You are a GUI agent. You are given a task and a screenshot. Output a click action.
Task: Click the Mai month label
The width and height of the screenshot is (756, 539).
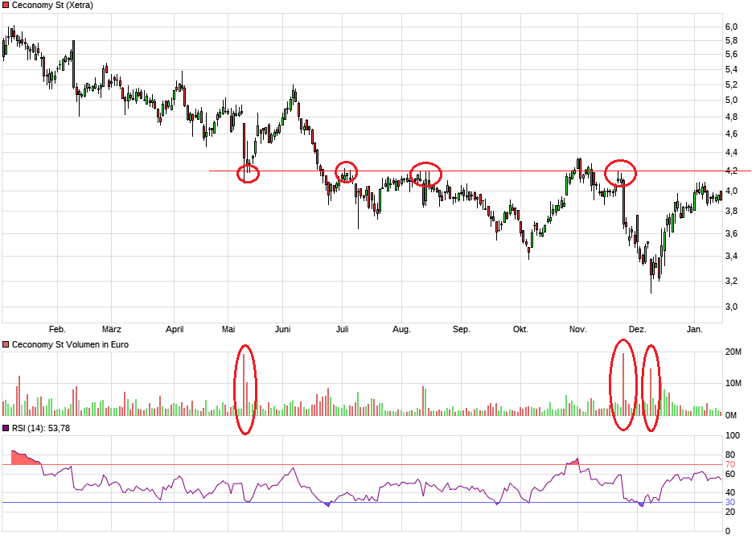point(228,329)
